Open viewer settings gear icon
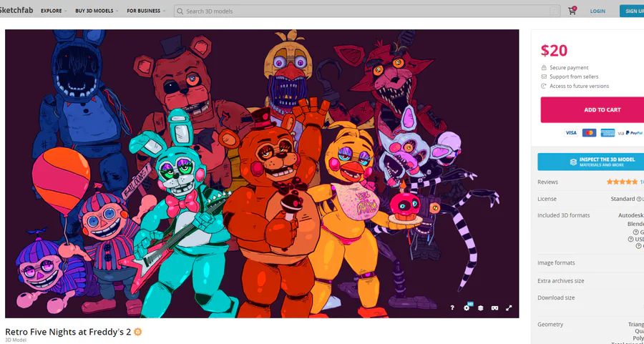Image resolution: width=644 pixels, height=344 pixels. click(467, 308)
